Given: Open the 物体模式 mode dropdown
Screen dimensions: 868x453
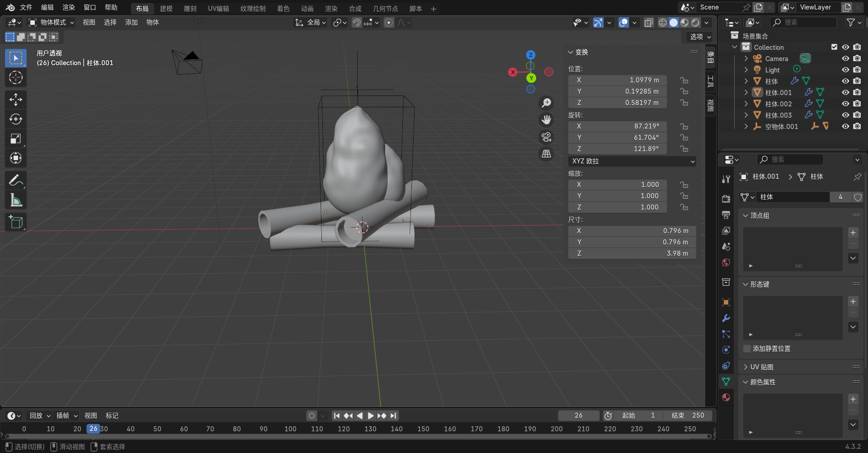Looking at the screenshot, I should pos(52,23).
